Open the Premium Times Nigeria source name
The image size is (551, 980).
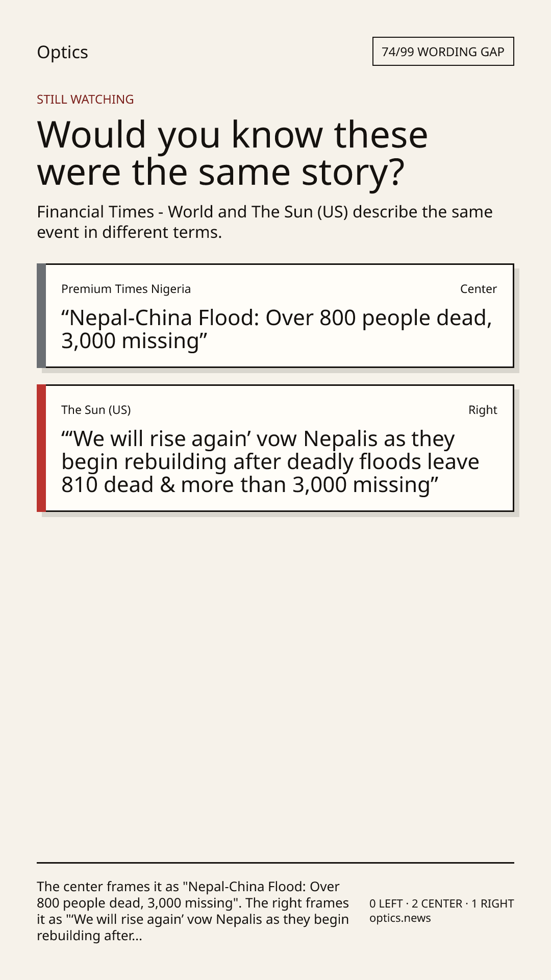126,289
